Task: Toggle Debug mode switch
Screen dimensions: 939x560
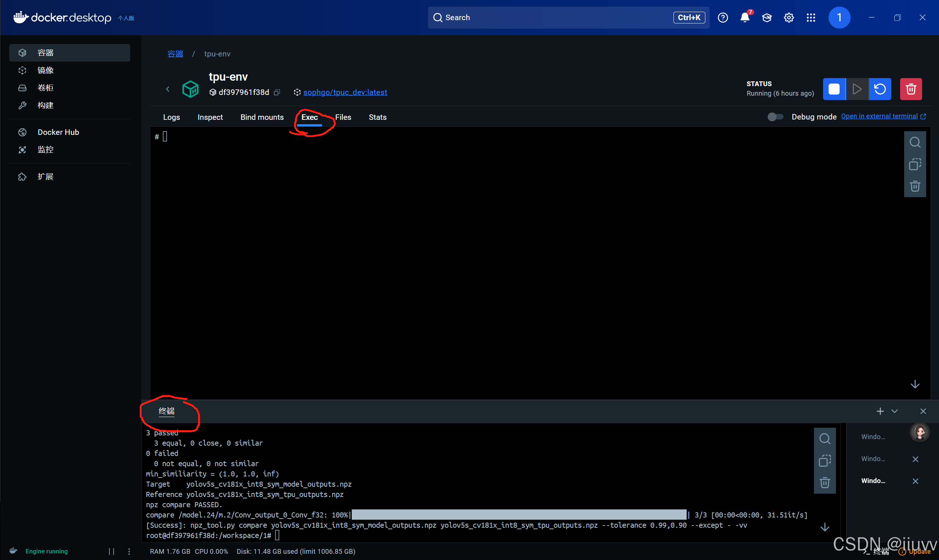Action: point(775,117)
